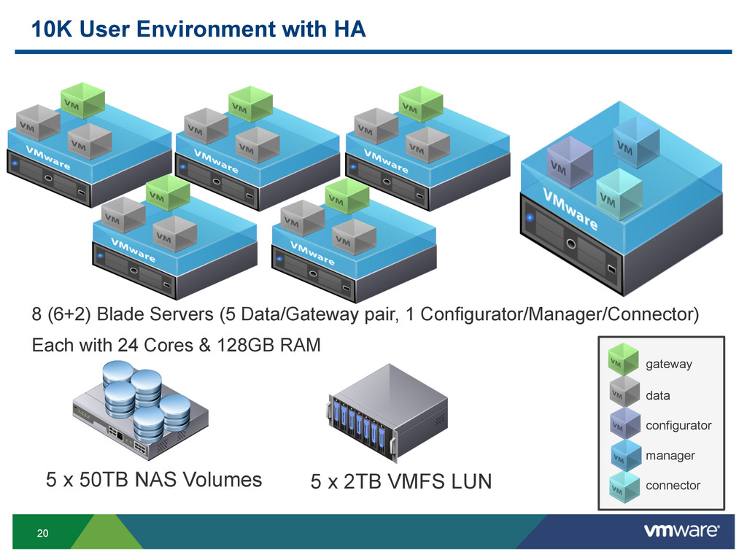Click the slide number 20

(42, 533)
